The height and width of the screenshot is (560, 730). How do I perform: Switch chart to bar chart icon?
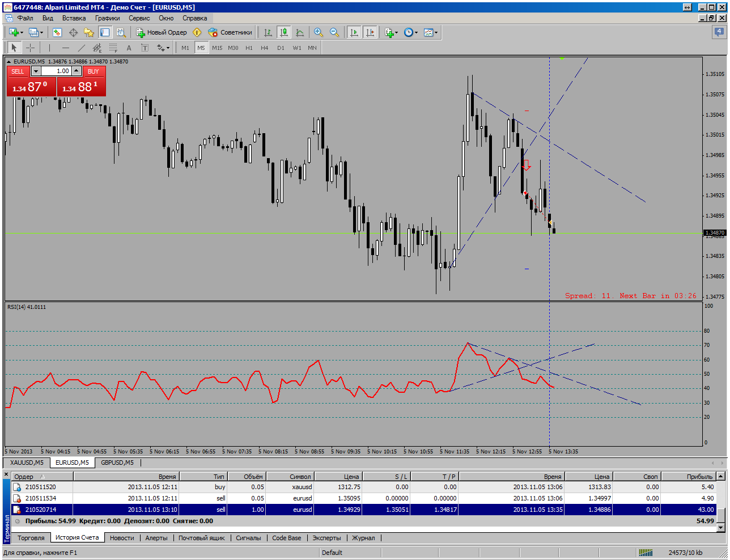point(268,32)
